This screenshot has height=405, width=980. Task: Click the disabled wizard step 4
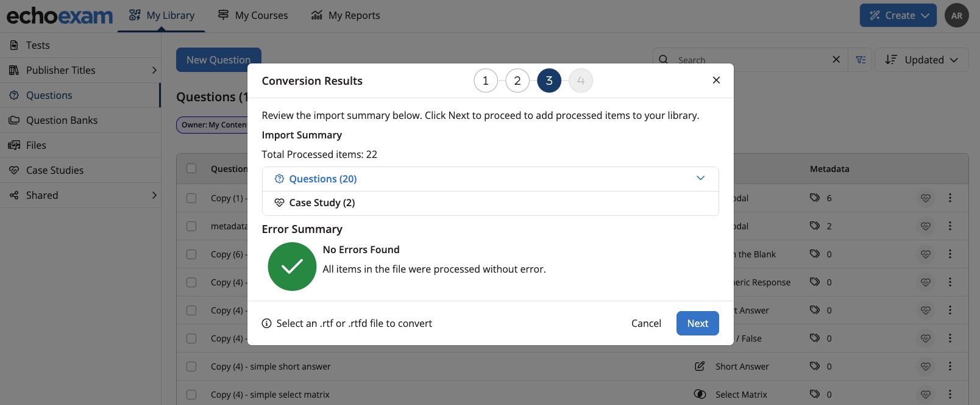click(581, 81)
